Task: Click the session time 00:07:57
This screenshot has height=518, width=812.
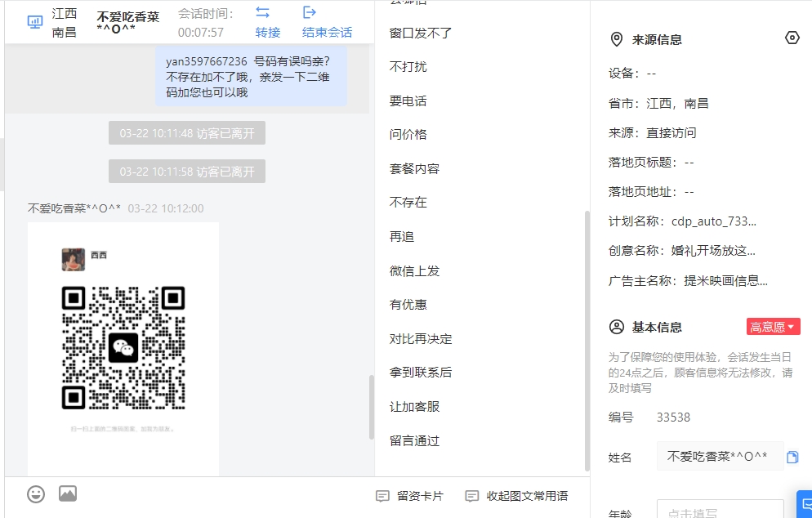Action: pyautogui.click(x=201, y=33)
